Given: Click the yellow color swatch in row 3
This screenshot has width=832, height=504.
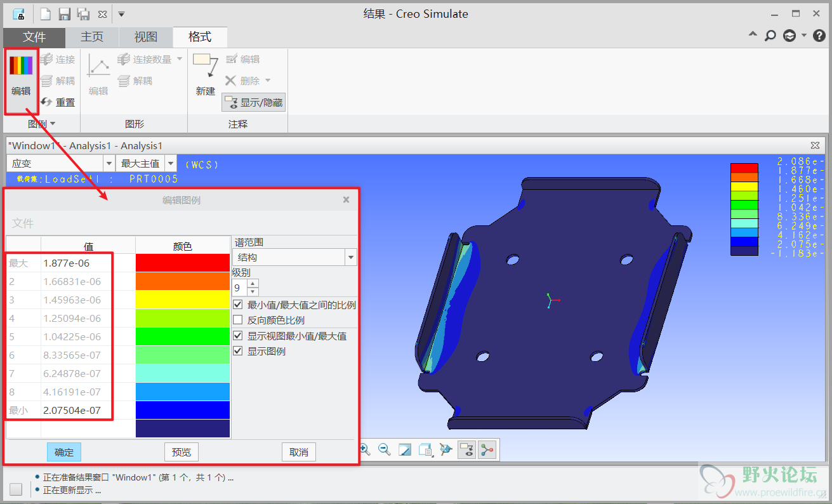Looking at the screenshot, I should pyautogui.click(x=183, y=300).
